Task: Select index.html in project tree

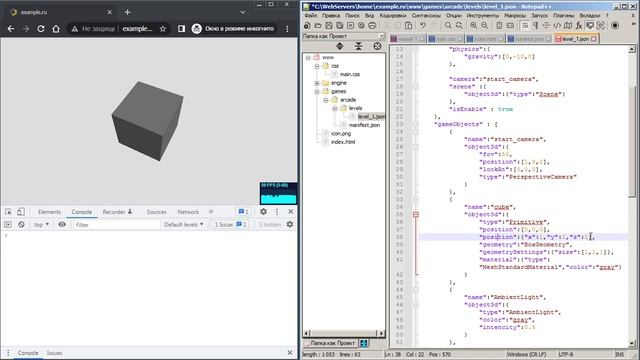Action: click(x=342, y=142)
